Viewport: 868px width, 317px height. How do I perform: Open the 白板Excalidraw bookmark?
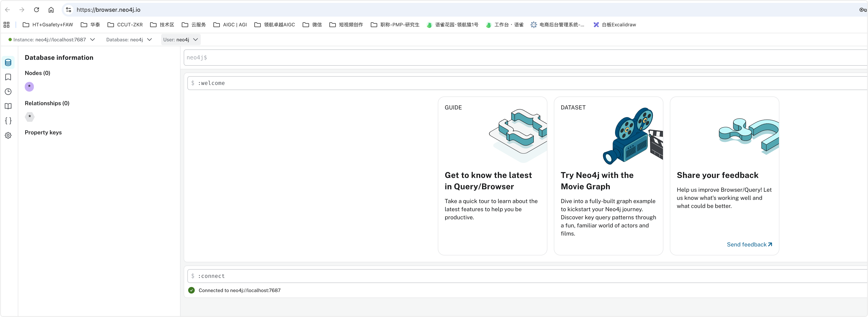(615, 25)
